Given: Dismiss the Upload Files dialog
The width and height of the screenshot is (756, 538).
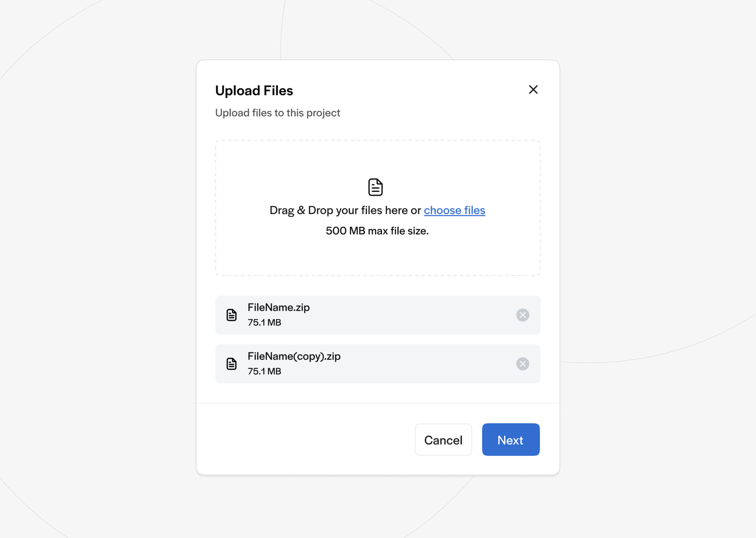Looking at the screenshot, I should [x=533, y=90].
